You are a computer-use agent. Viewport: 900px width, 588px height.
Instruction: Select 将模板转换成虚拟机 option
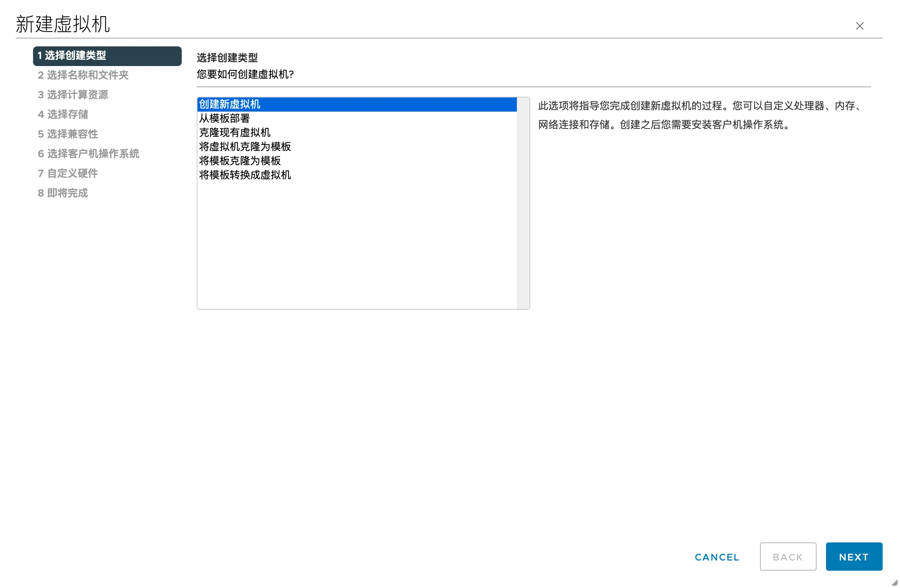click(245, 175)
